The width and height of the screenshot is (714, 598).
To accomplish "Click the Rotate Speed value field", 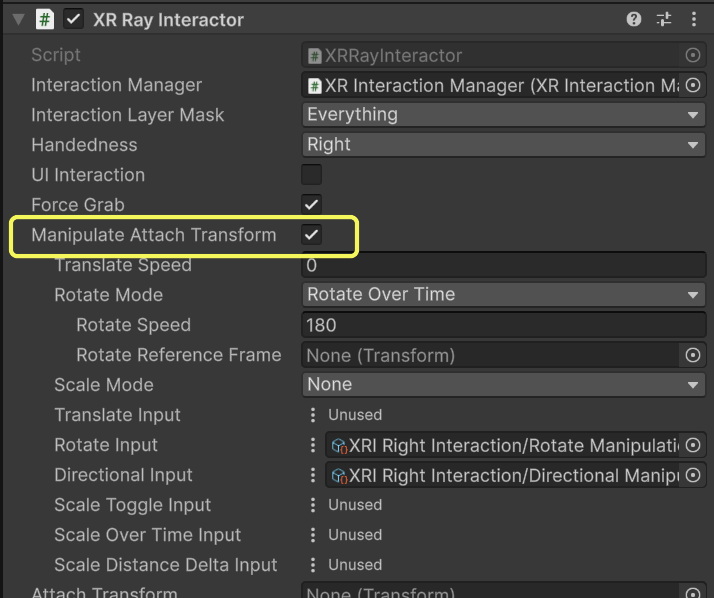I will [x=504, y=325].
